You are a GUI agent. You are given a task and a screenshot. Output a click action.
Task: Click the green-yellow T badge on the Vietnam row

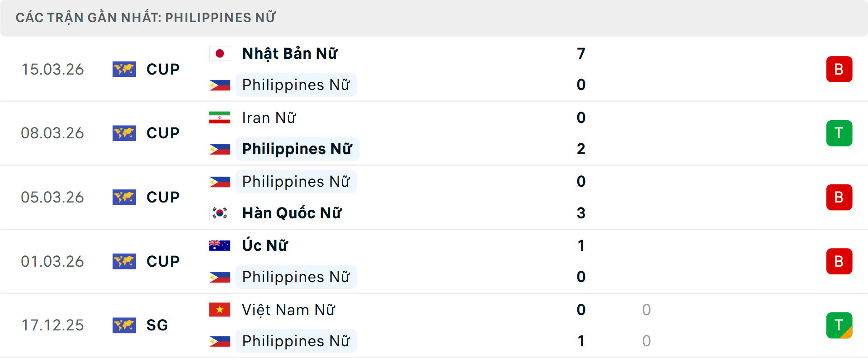(839, 325)
